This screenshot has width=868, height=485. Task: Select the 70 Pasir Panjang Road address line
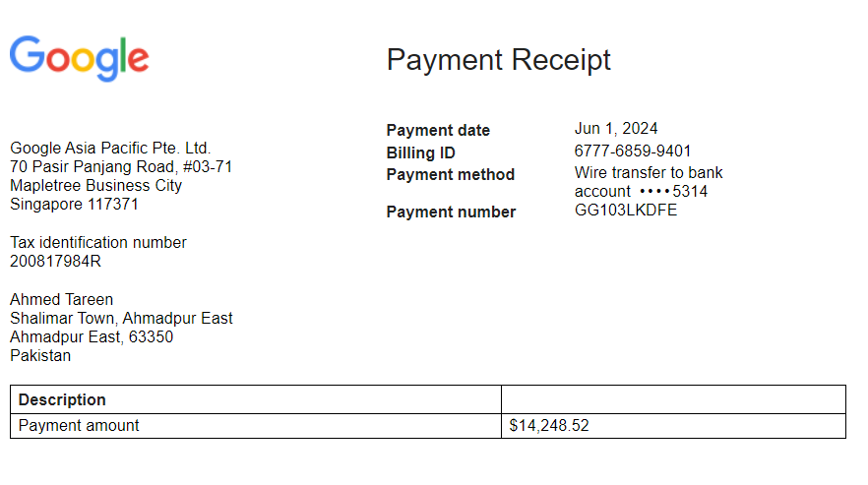tap(121, 167)
